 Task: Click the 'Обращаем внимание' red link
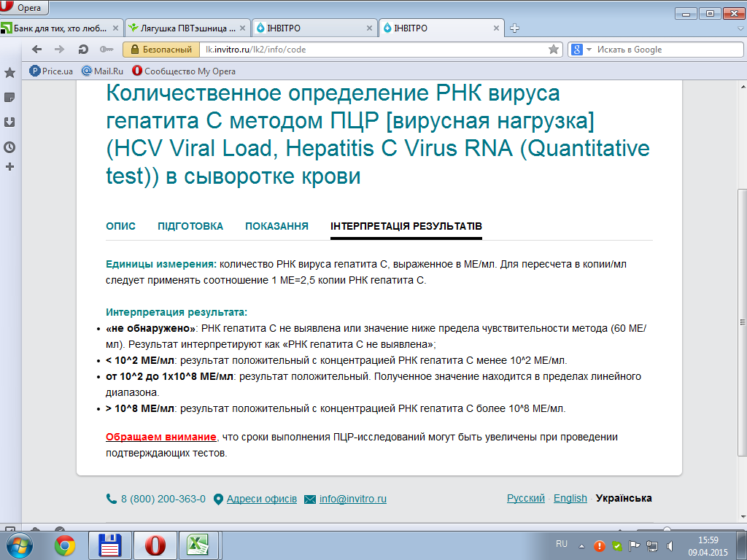(x=161, y=437)
